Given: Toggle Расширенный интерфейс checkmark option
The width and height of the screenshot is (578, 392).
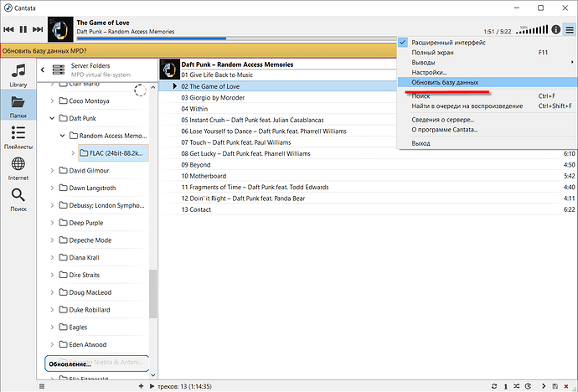Looking at the screenshot, I should [487, 43].
